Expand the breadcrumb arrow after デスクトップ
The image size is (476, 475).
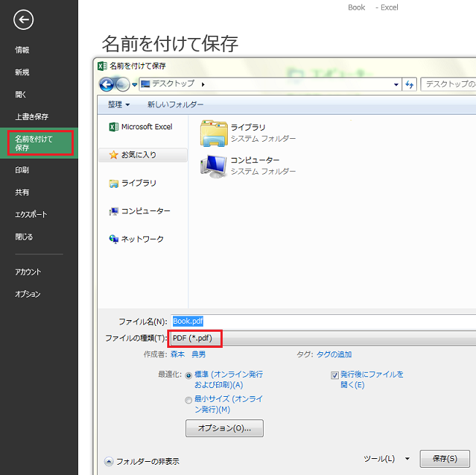[x=203, y=84]
